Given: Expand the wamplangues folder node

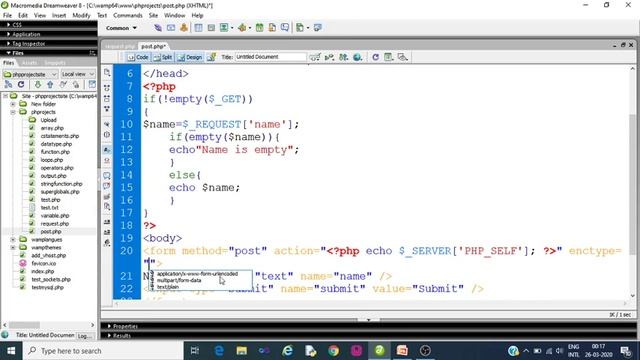Looking at the screenshot, I should [13, 240].
